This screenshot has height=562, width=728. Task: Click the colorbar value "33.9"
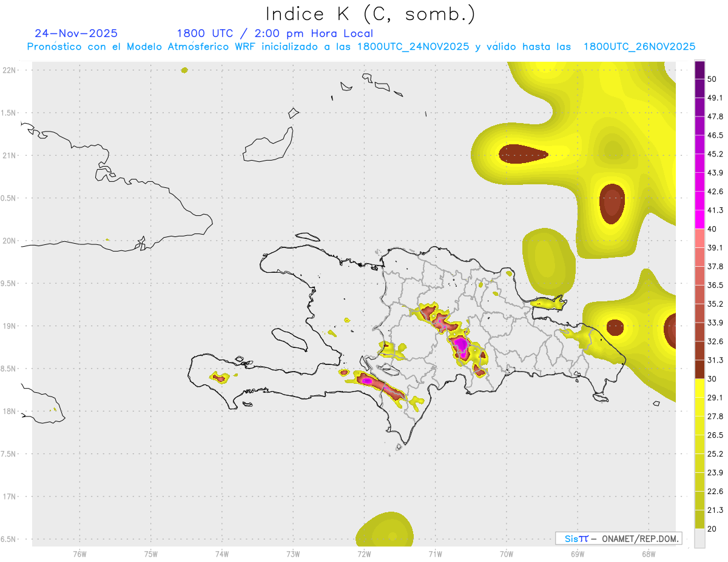[715, 323]
